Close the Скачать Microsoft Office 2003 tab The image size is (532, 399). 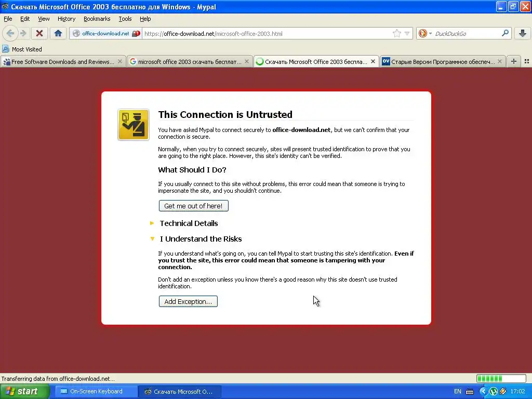pos(373,61)
